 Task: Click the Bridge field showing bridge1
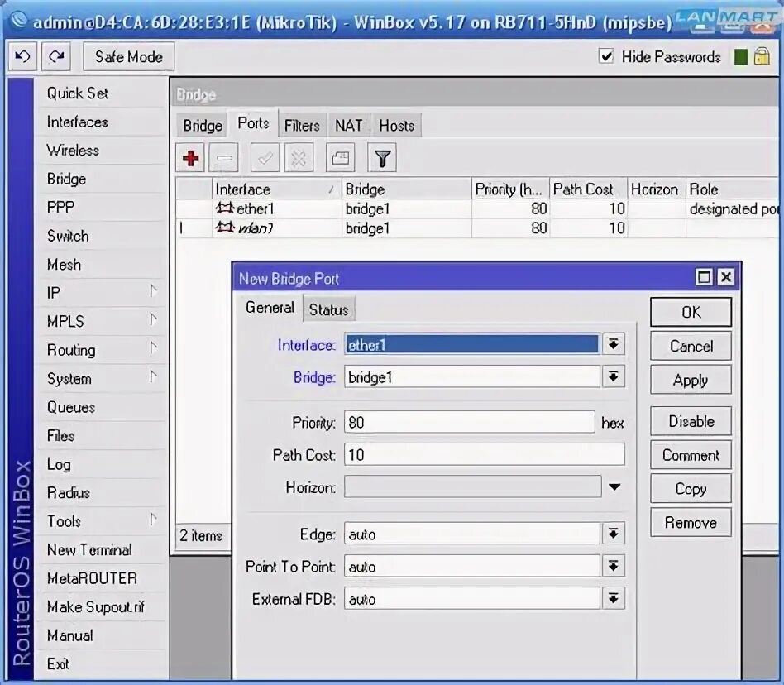(x=472, y=376)
